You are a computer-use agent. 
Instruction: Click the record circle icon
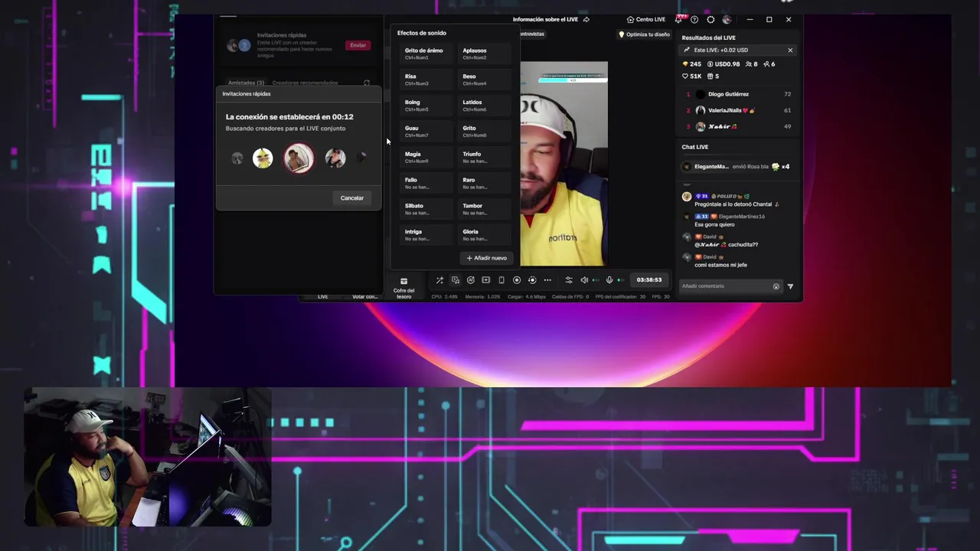point(517,280)
